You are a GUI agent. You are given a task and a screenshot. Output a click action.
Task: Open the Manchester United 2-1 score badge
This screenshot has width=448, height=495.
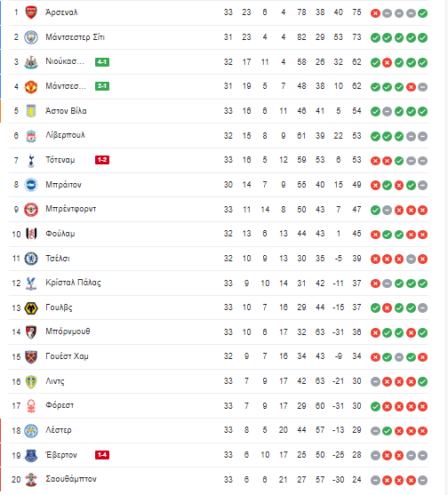click(102, 86)
